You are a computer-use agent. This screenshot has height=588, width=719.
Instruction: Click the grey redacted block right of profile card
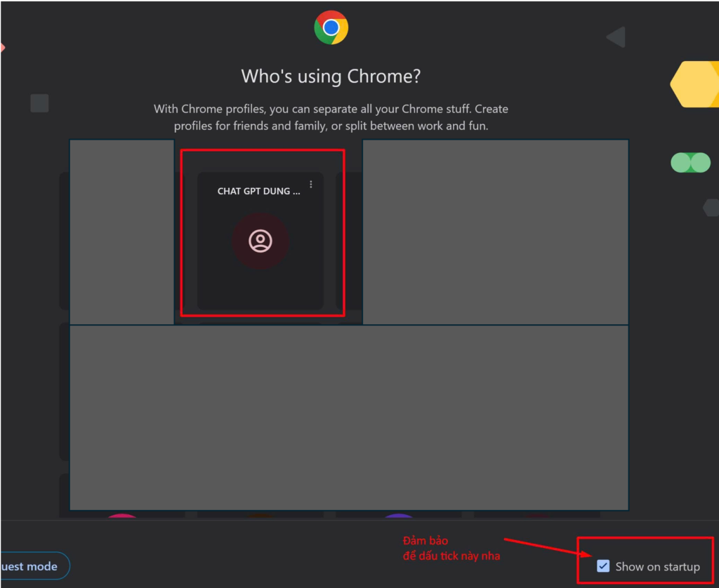coord(495,232)
